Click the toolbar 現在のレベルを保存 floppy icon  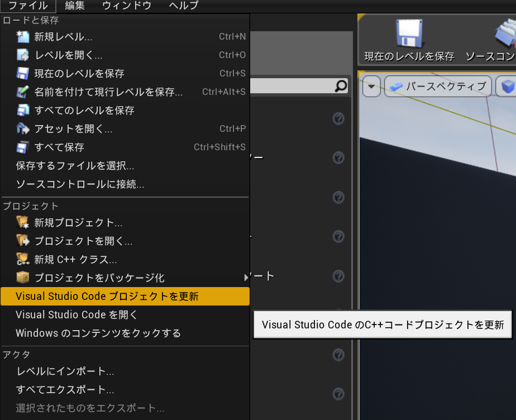click(x=410, y=33)
